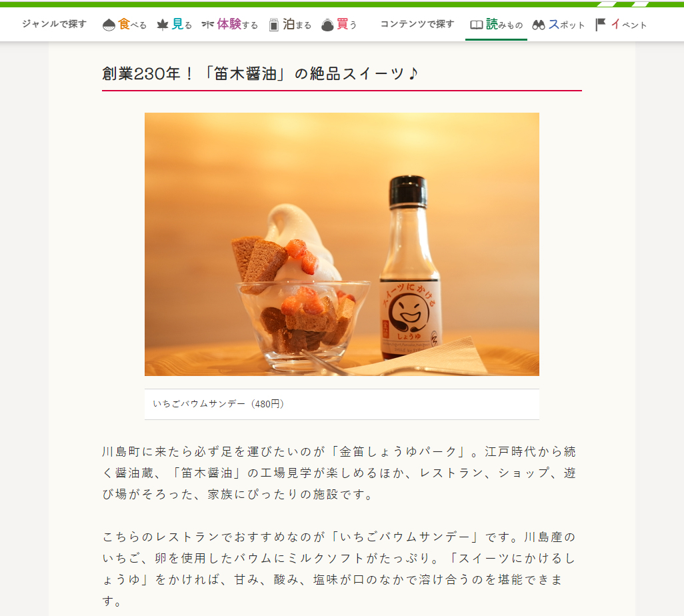Screen dimensions: 684x616
Task: Switch to the 読みもの tab text
Action: 504,24
